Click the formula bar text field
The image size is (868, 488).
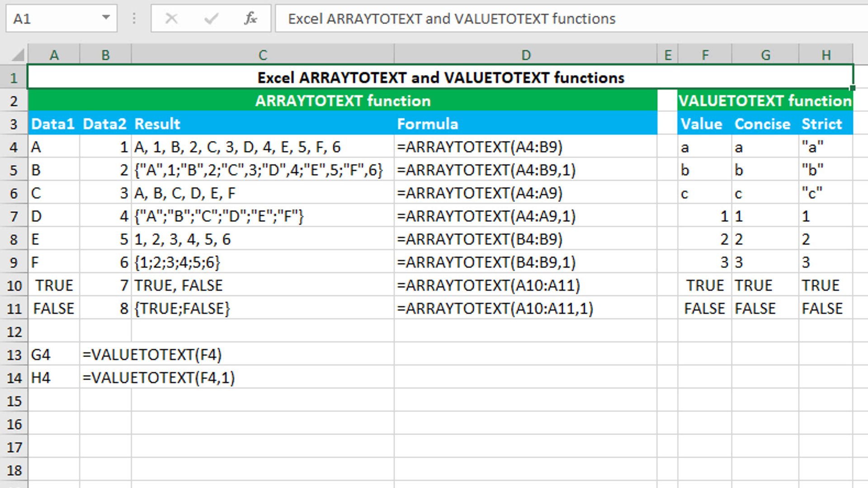click(571, 19)
